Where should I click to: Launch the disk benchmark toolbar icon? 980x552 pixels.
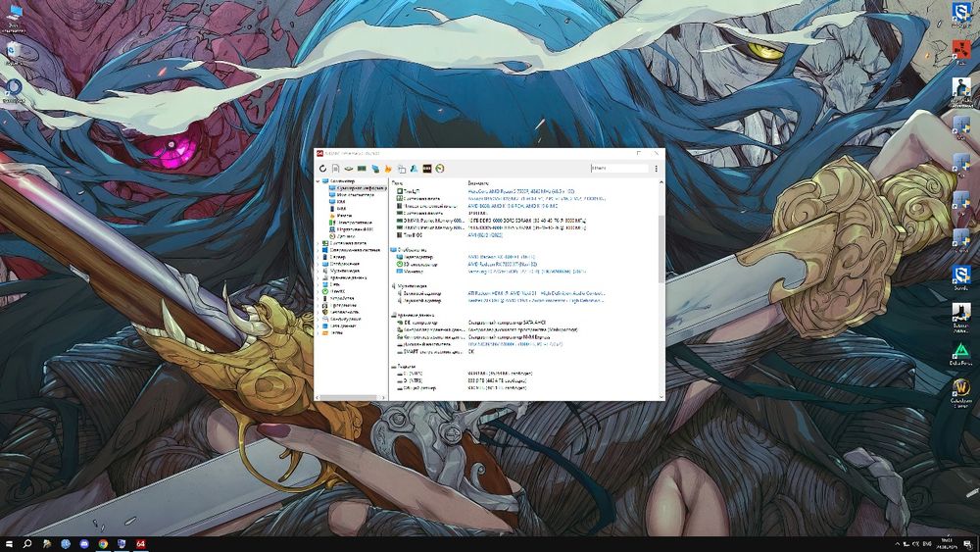click(x=349, y=169)
